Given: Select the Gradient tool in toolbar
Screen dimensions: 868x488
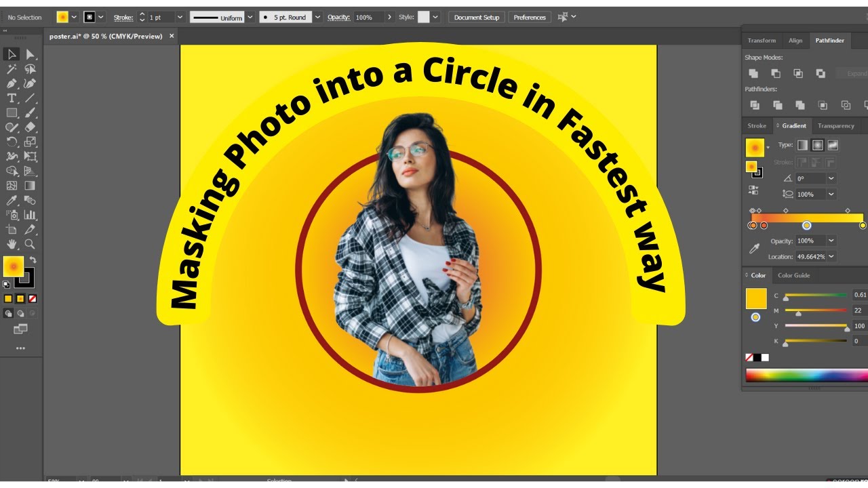Looking at the screenshot, I should point(30,186).
